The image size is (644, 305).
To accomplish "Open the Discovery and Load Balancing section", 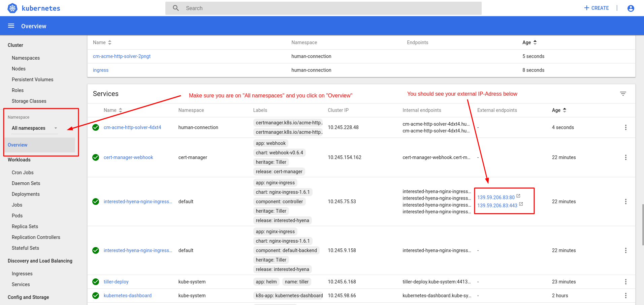I will click(40, 261).
